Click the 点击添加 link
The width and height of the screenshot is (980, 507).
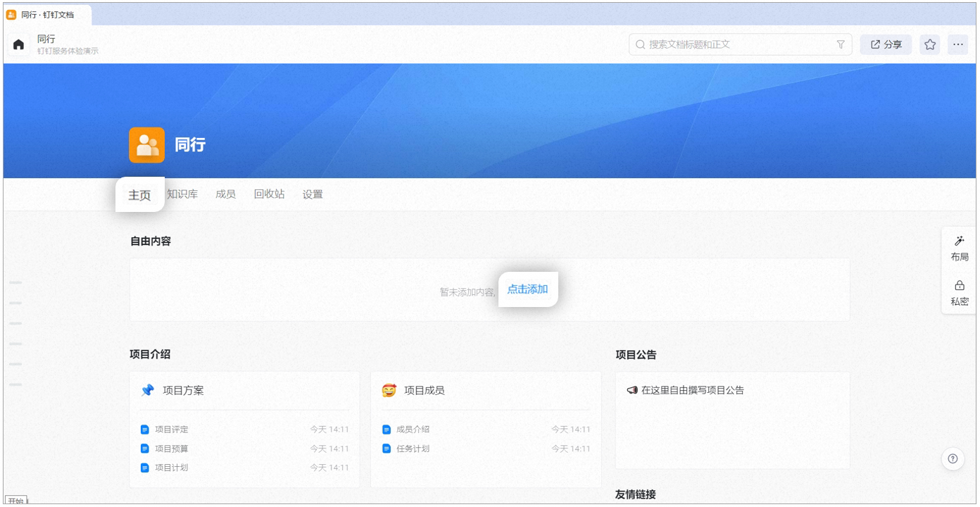coord(527,289)
